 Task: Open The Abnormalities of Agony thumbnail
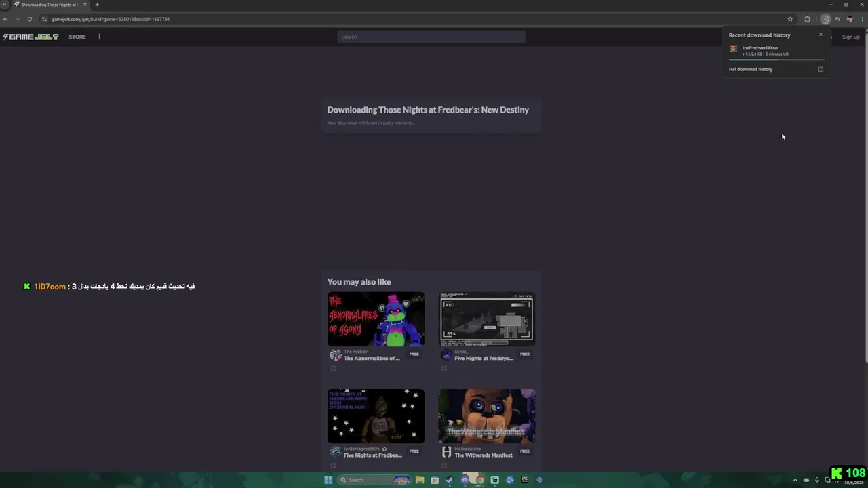(x=376, y=319)
